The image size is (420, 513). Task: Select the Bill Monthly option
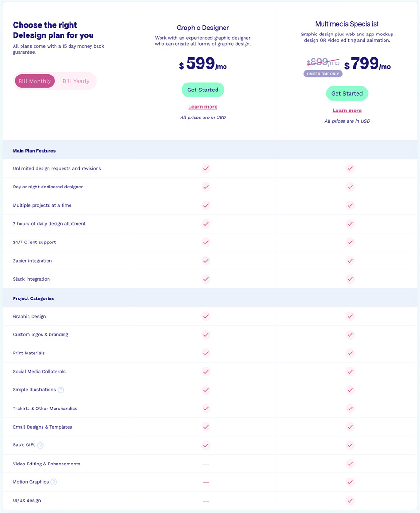click(35, 81)
